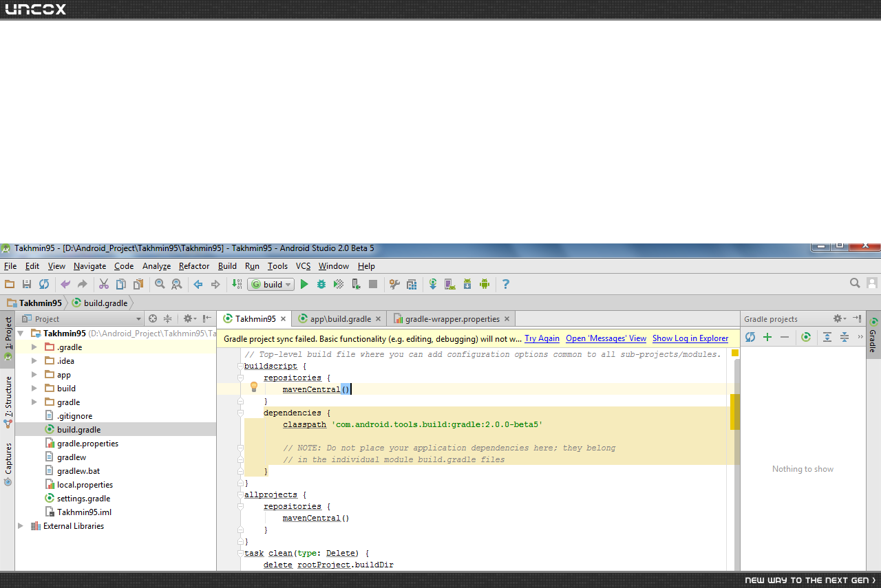Click the Synchronize icon in the main toolbar
Image resolution: width=881 pixels, height=588 pixels.
tap(44, 284)
